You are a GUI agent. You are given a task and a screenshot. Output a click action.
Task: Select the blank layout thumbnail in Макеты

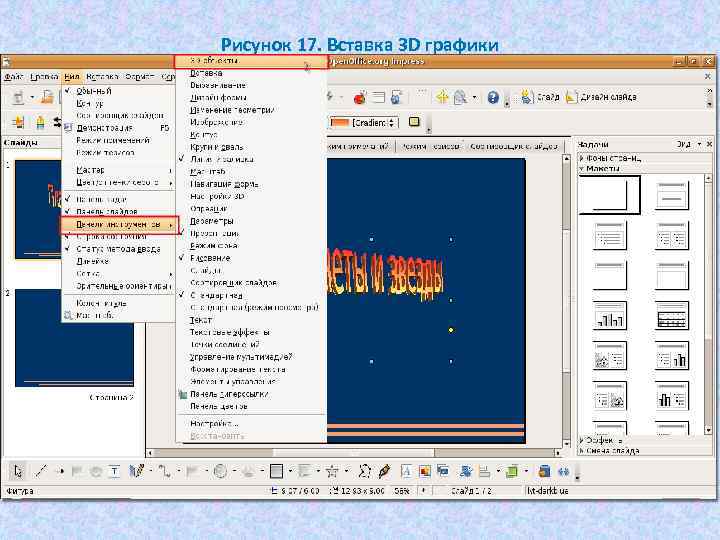[609, 195]
